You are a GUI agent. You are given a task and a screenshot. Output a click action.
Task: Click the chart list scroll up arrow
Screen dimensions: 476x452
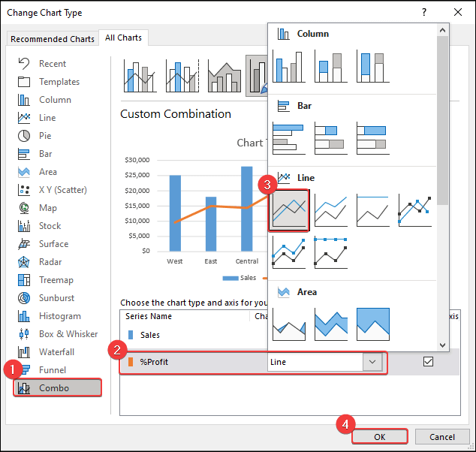(x=443, y=30)
